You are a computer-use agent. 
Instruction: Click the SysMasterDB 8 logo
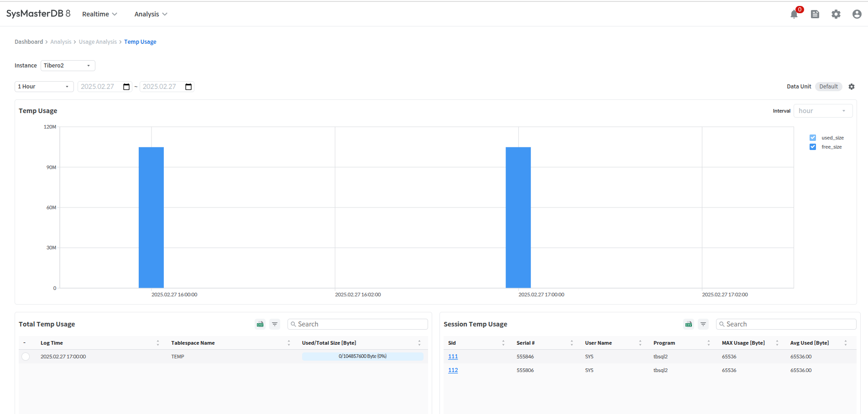tap(38, 14)
